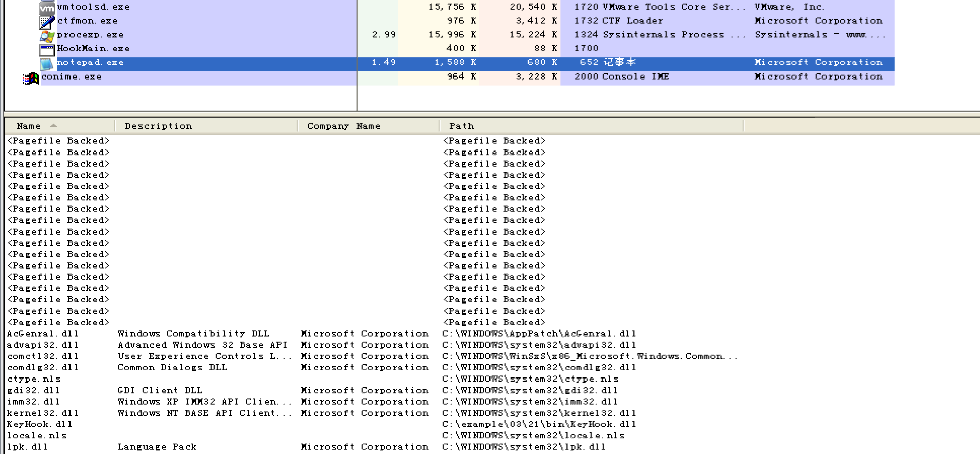The image size is (980, 454).
Task: Sort DLL list by Description column
Action: click(158, 126)
